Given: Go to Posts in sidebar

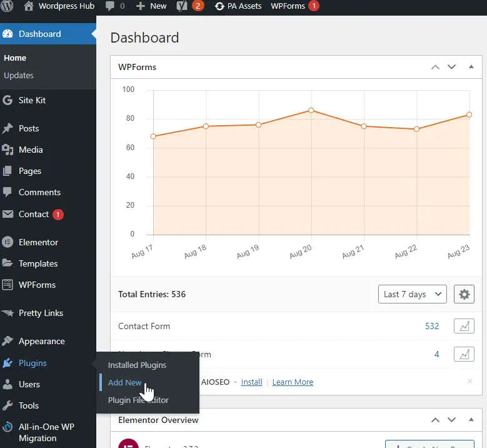Looking at the screenshot, I should pyautogui.click(x=48, y=128).
